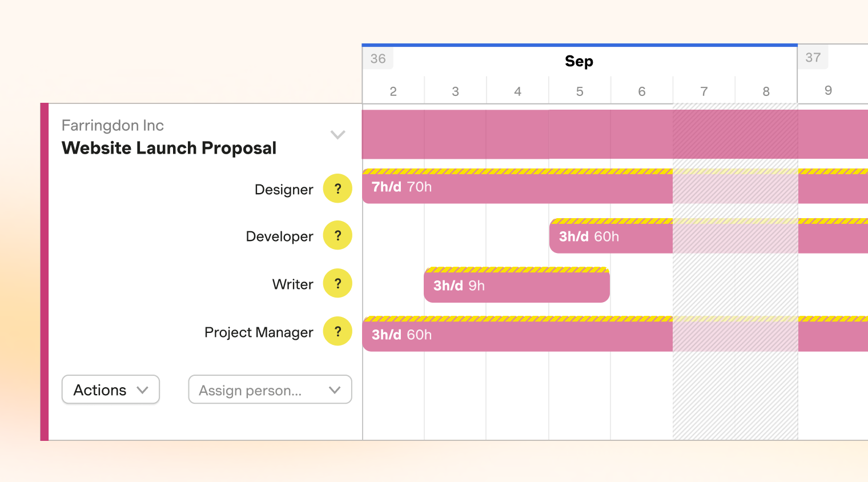Click the Project Manager question mark icon
868x482 pixels.
point(337,331)
